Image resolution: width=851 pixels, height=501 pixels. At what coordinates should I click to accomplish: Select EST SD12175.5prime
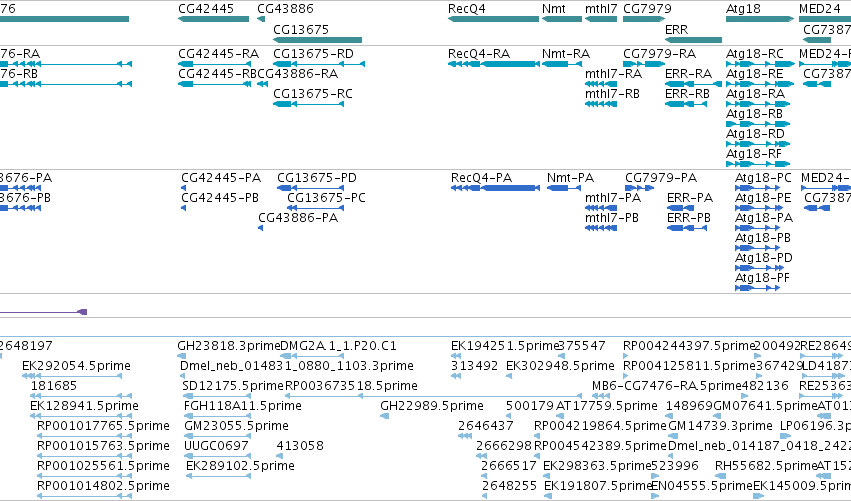233,386
